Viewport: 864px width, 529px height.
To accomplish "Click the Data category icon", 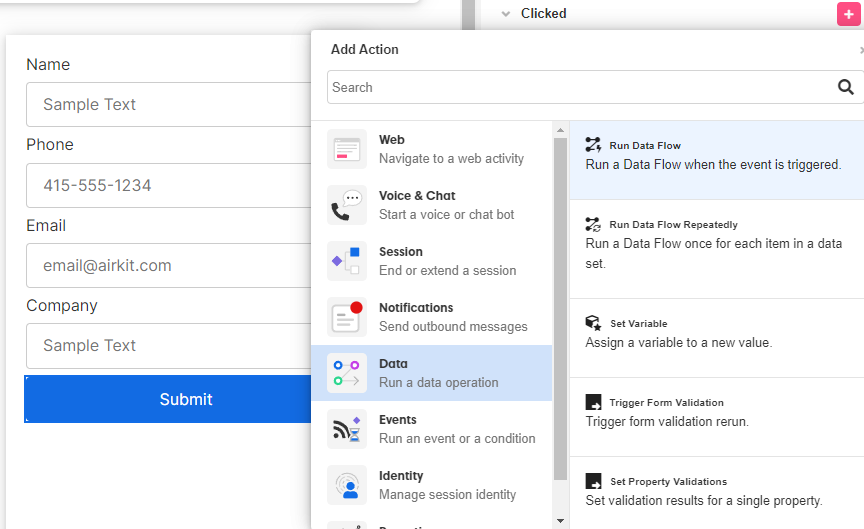I will (347, 373).
